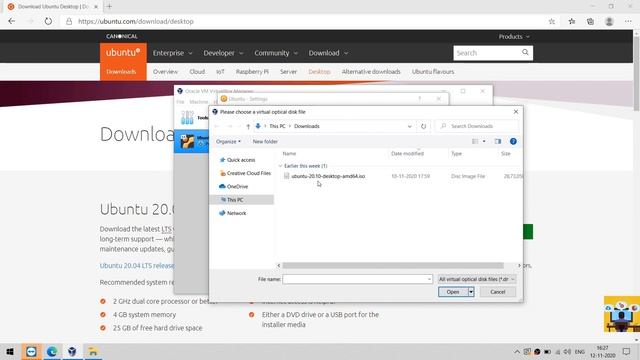The height and width of the screenshot is (360, 640).
Task: Click the Search Downloads box
Action: pos(476,127)
